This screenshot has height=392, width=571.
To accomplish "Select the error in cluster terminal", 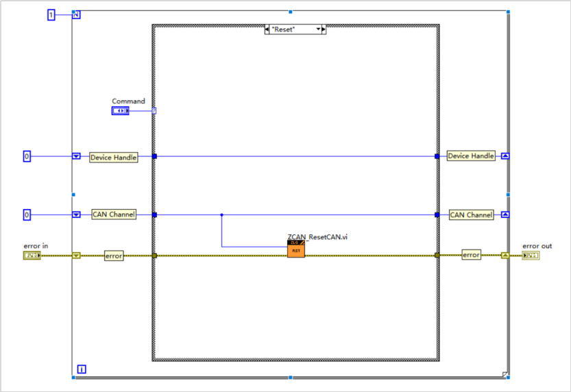I will coord(32,256).
